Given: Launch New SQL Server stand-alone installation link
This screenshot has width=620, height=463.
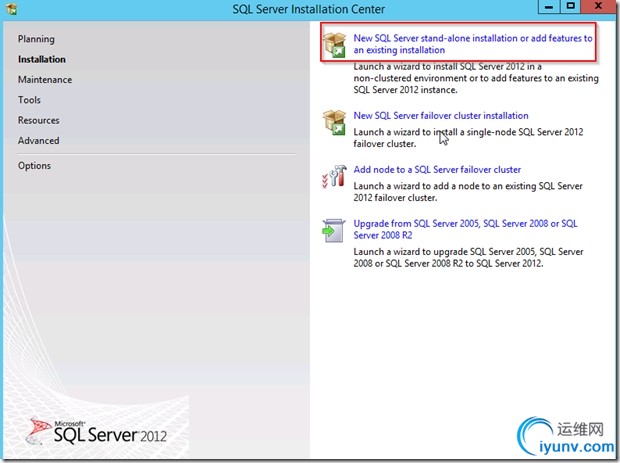Looking at the screenshot, I should pos(473,44).
